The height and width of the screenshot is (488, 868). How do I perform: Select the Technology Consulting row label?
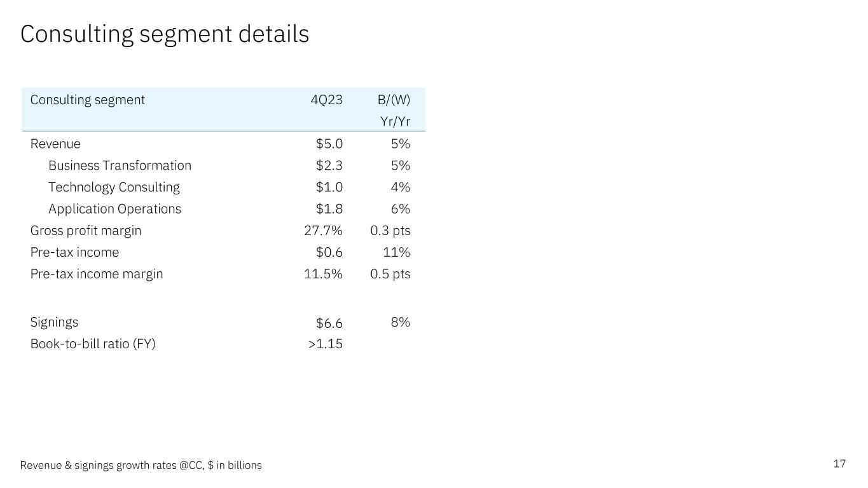114,187
